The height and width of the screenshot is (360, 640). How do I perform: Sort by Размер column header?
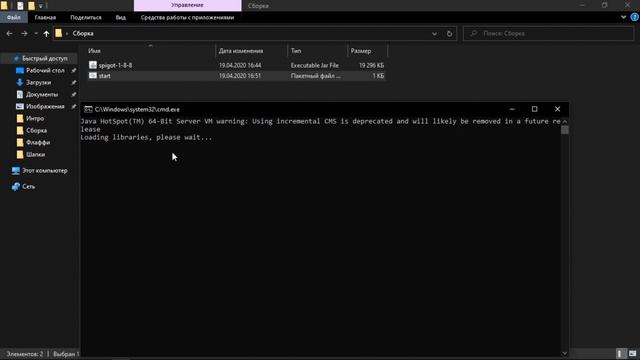coord(361,51)
